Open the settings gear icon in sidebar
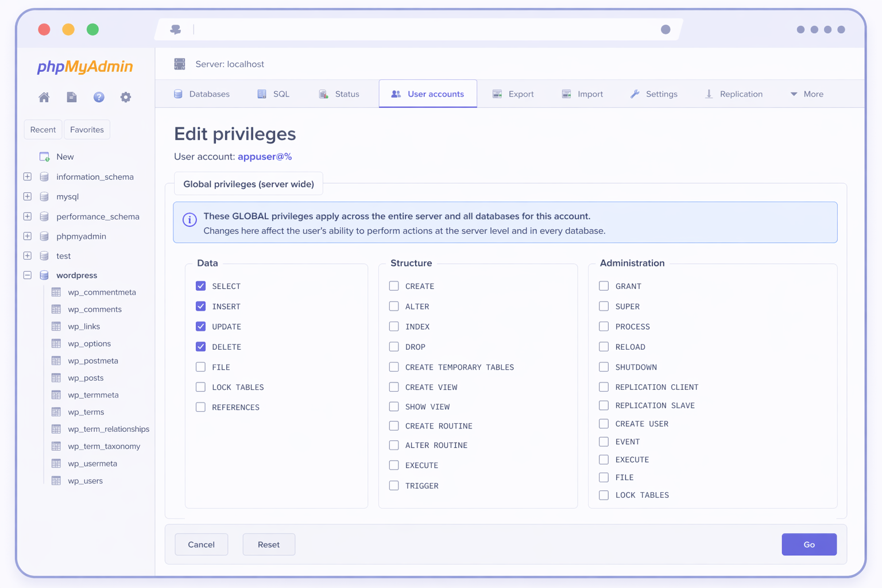Viewport: 882px width, 588px height. coord(126,97)
